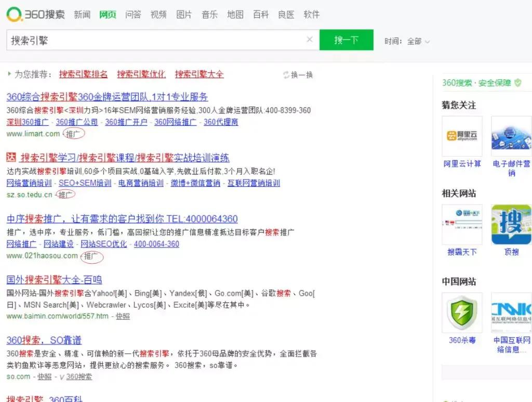The image size is (532, 402).
Task: Open the 互联网营销培训 sublink
Action: click(254, 183)
